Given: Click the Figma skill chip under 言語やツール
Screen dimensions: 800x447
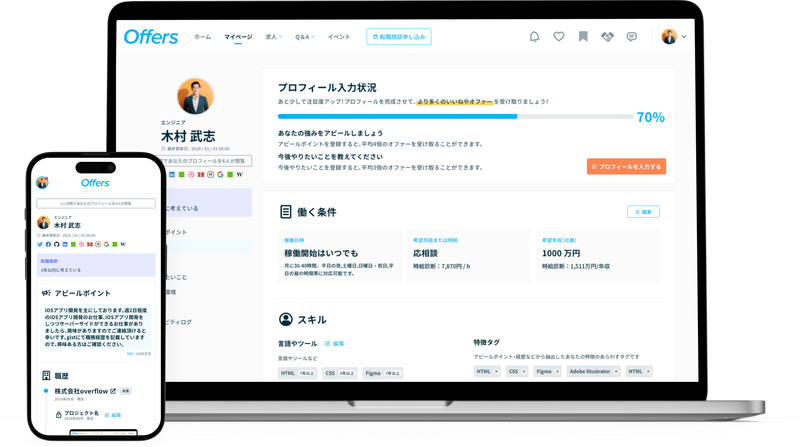Looking at the screenshot, I should (x=383, y=373).
